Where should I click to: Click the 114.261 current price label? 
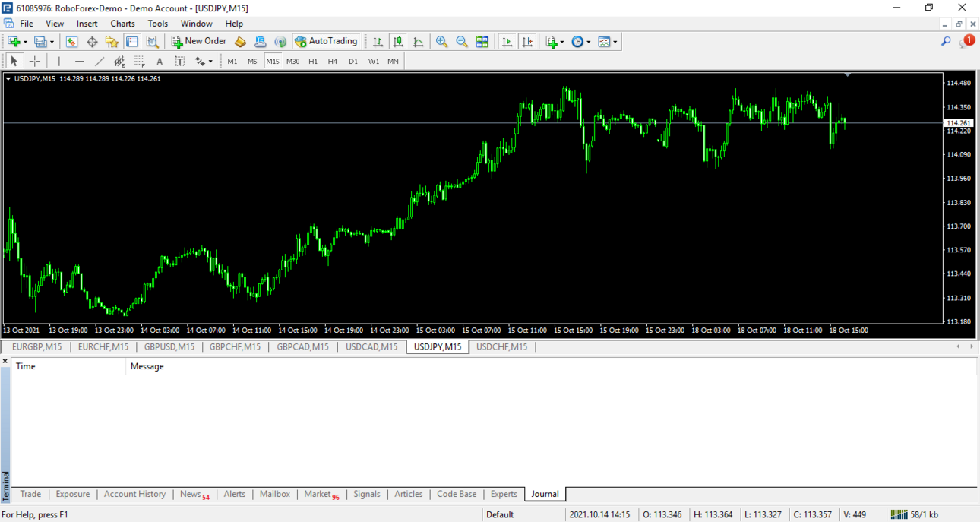point(958,123)
